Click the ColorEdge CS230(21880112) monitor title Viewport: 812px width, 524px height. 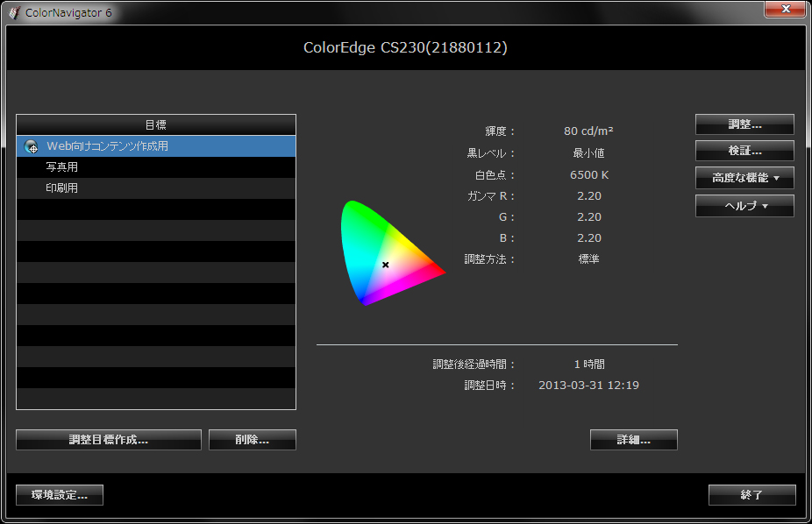click(x=405, y=47)
